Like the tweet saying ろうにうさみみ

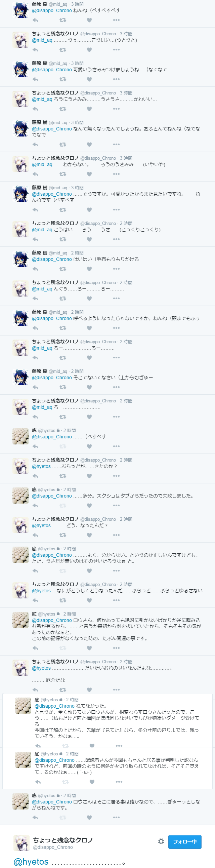pyautogui.click(x=89, y=109)
